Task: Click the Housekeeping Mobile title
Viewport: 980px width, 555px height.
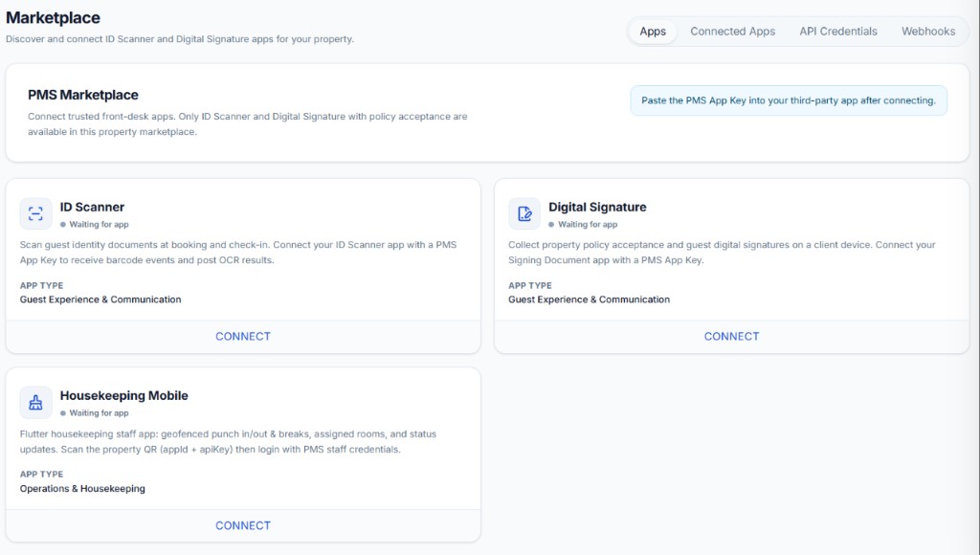Action: pyautogui.click(x=123, y=395)
